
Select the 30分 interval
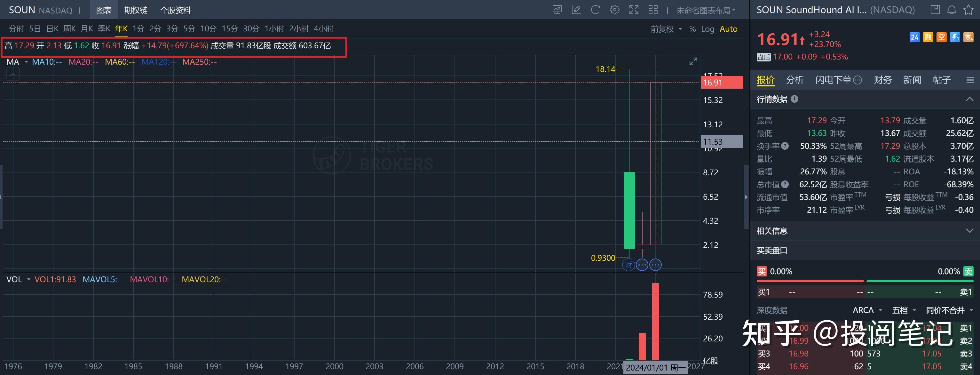click(x=251, y=29)
